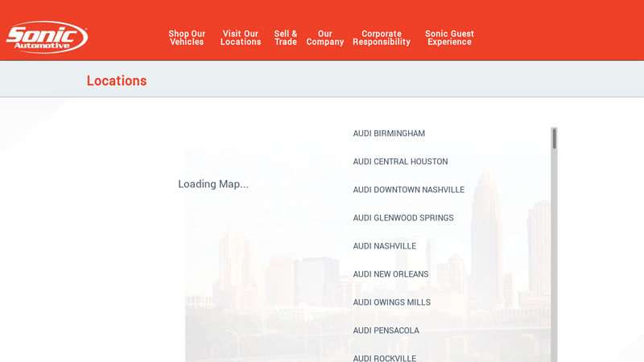Open the Shop Our Vehicles menu
Screen dimensions: 644x362
pos(187,38)
